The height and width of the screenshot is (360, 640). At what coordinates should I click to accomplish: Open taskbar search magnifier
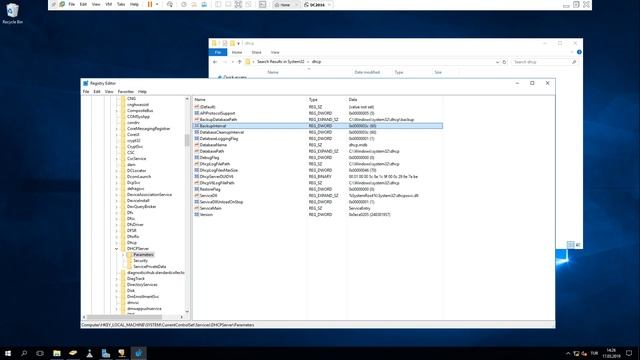(x=24, y=353)
